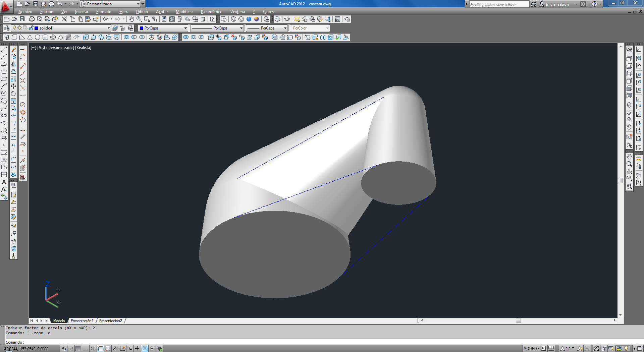
Task: Toggle Object Snap in status bar
Action: (x=100, y=348)
